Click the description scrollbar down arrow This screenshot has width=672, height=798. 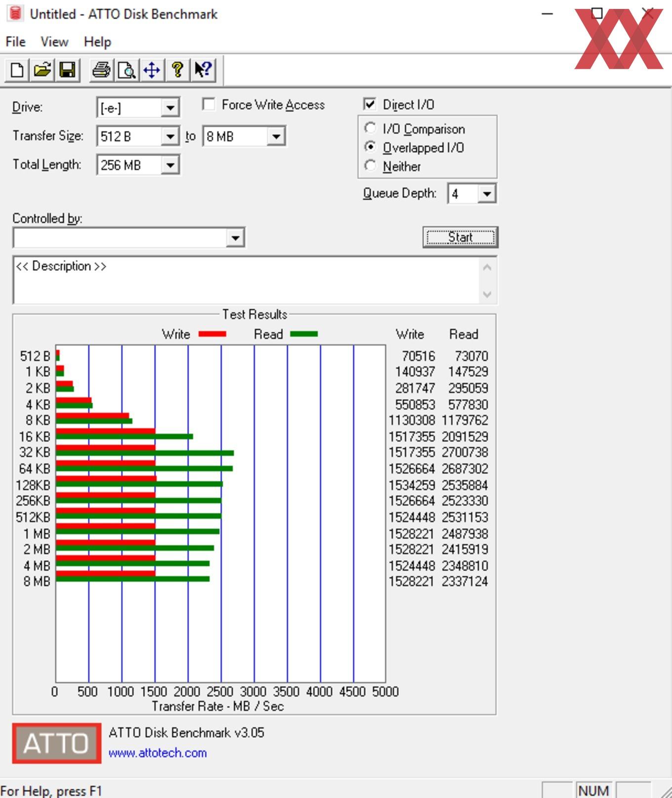(487, 294)
